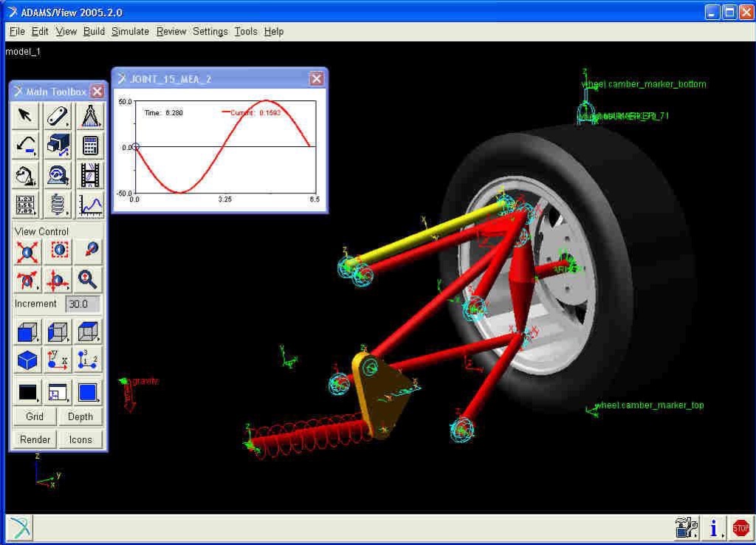
Task: Toggle the Render mode button
Action: 35,439
